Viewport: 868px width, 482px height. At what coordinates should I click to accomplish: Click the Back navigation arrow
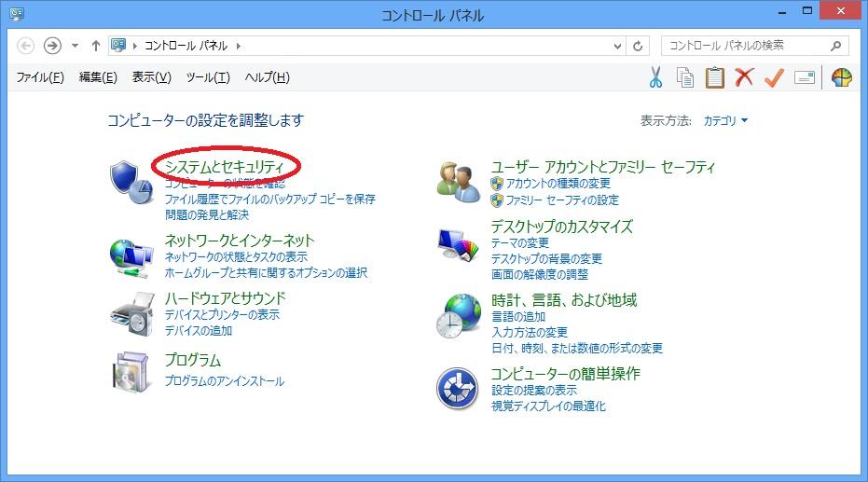[25, 46]
